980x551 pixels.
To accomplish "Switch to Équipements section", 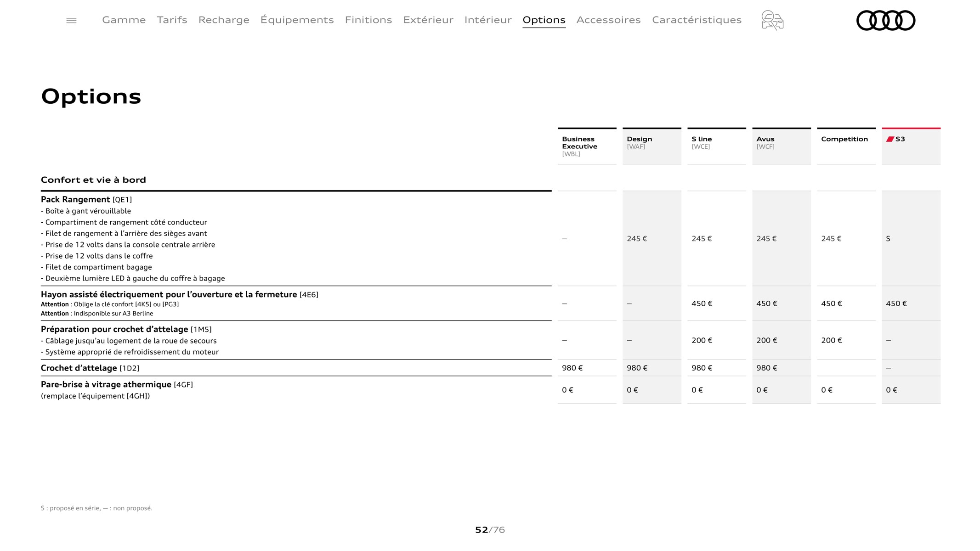I will pyautogui.click(x=297, y=20).
